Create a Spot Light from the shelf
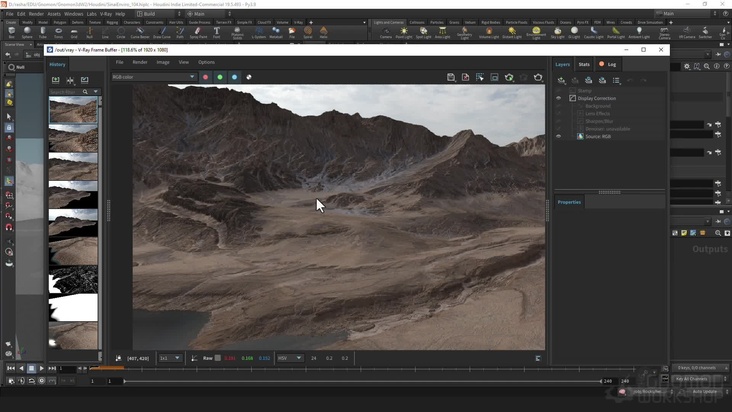 pyautogui.click(x=423, y=32)
